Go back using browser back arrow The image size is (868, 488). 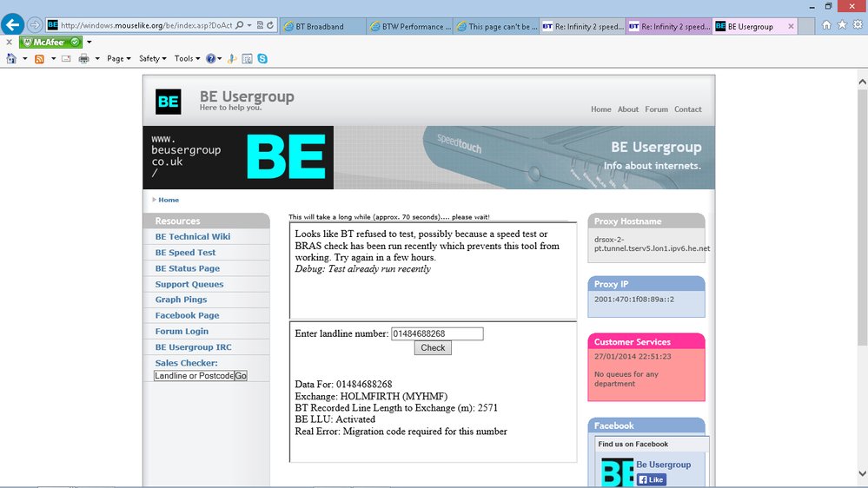click(x=12, y=25)
